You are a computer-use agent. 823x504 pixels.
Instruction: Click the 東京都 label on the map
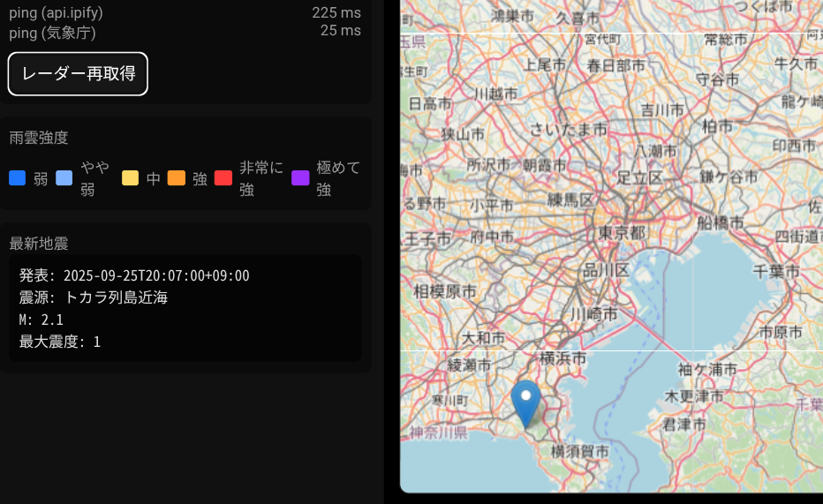pos(621,232)
